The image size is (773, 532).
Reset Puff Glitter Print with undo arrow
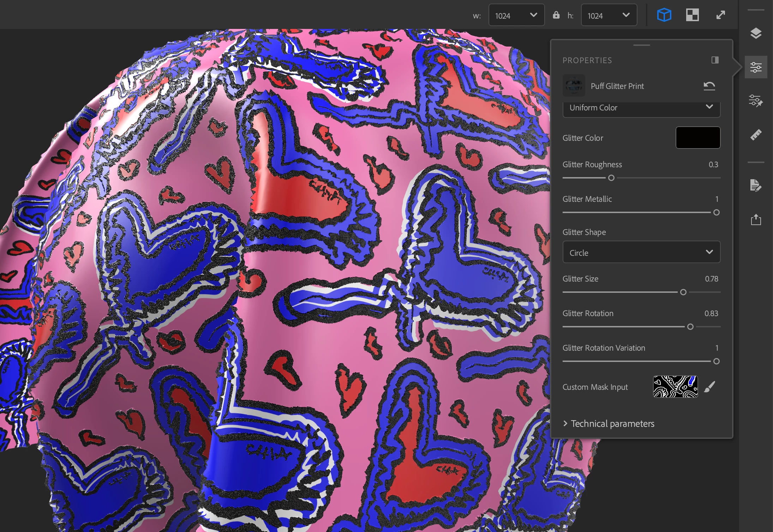pyautogui.click(x=709, y=86)
